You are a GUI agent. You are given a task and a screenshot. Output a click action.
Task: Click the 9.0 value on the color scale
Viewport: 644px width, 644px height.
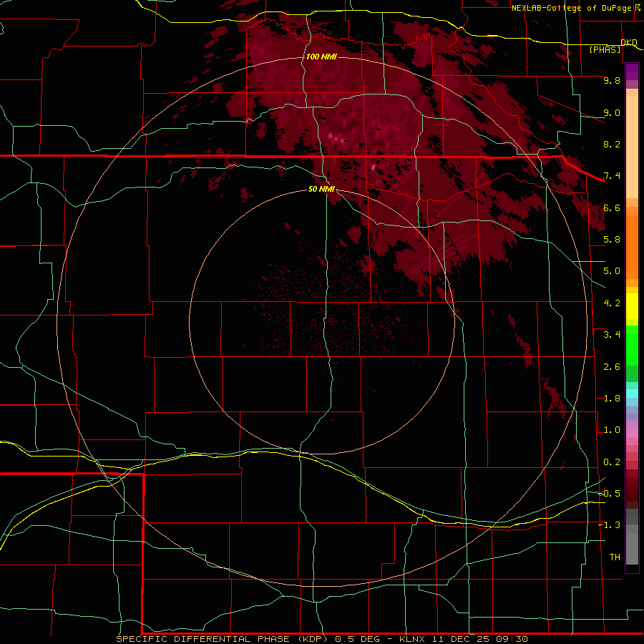[x=612, y=112]
